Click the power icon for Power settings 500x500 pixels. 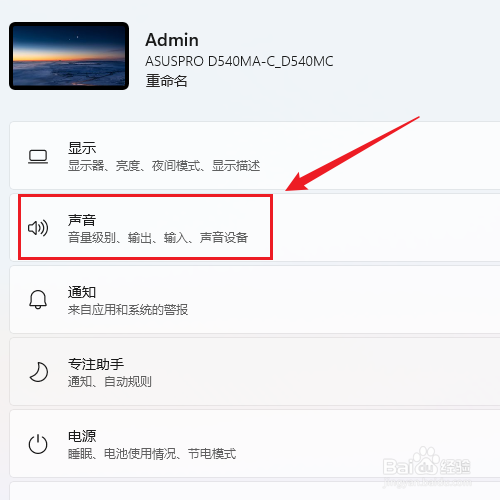click(38, 444)
